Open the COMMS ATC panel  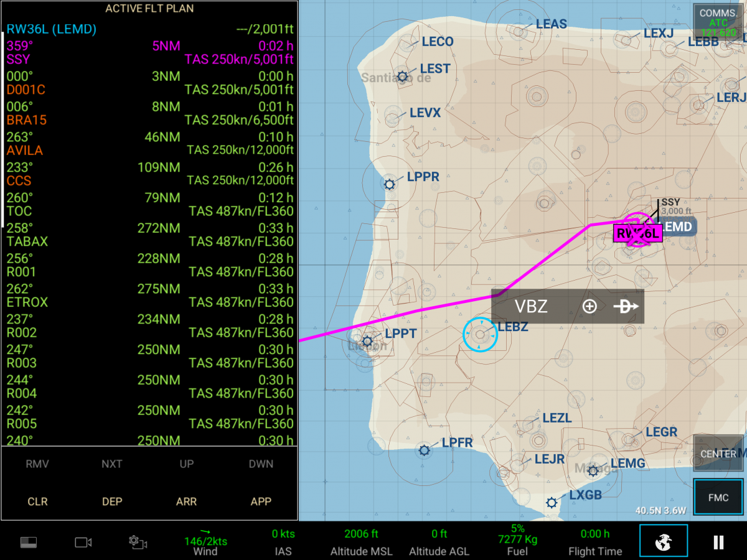718,22
